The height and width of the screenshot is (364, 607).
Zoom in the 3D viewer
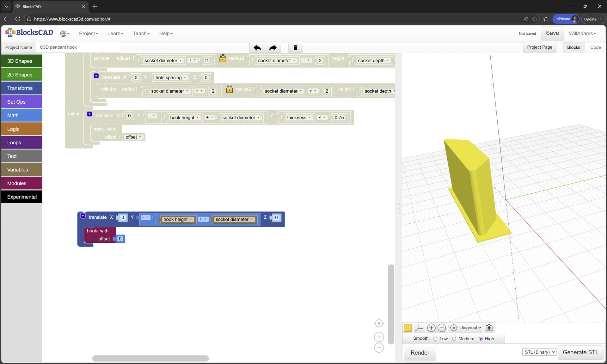pyautogui.click(x=431, y=328)
